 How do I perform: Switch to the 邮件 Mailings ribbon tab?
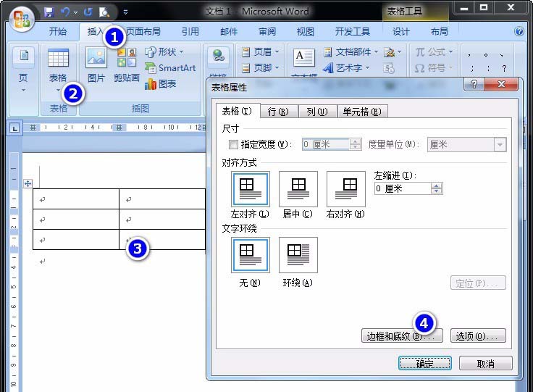coord(229,32)
